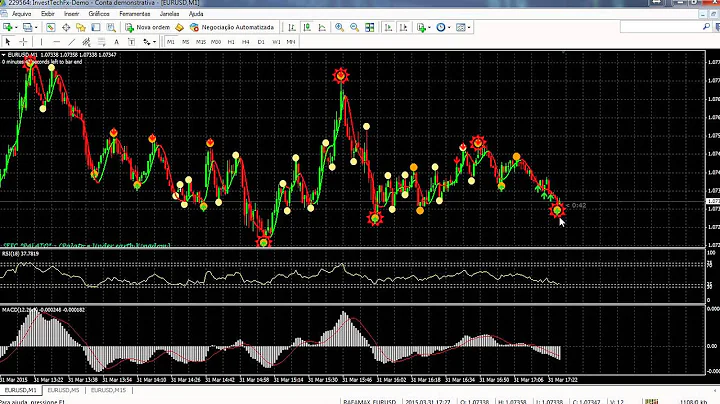Switch chart to line chart mode
The width and height of the screenshot is (720, 404).
point(322,28)
